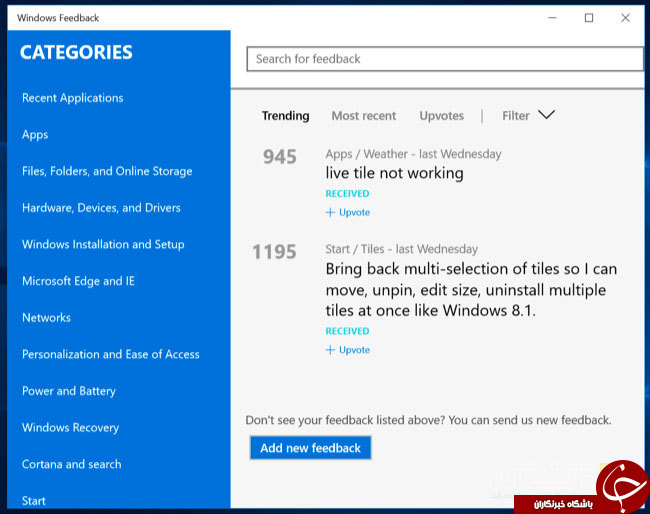This screenshot has height=514, width=650.
Task: Switch to the Most recent tab
Action: (x=364, y=116)
